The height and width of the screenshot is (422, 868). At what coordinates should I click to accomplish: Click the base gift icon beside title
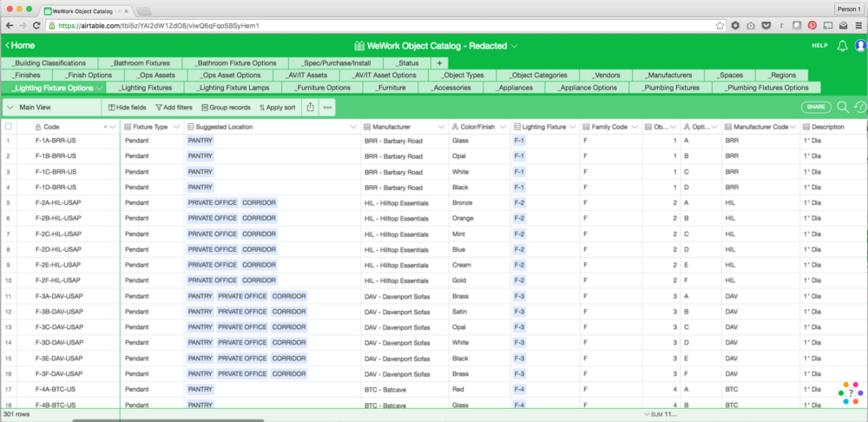359,46
